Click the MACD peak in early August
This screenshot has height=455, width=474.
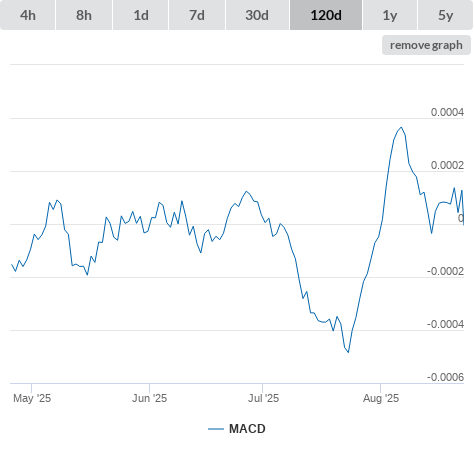[401, 127]
